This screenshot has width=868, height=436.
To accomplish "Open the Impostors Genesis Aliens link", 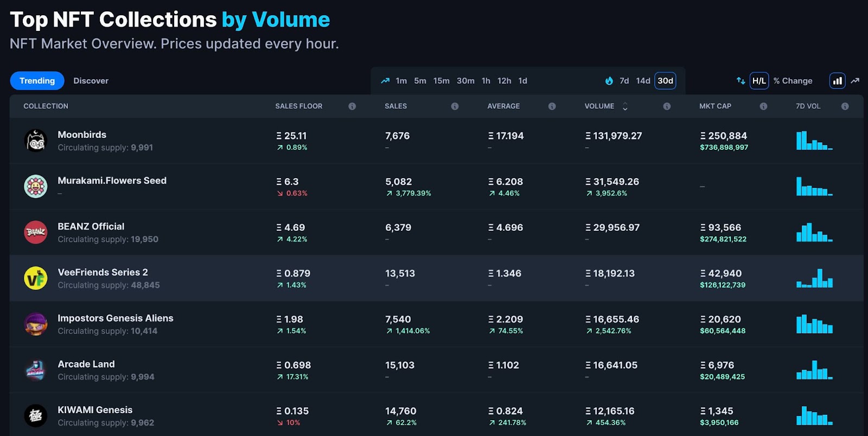I will point(115,318).
